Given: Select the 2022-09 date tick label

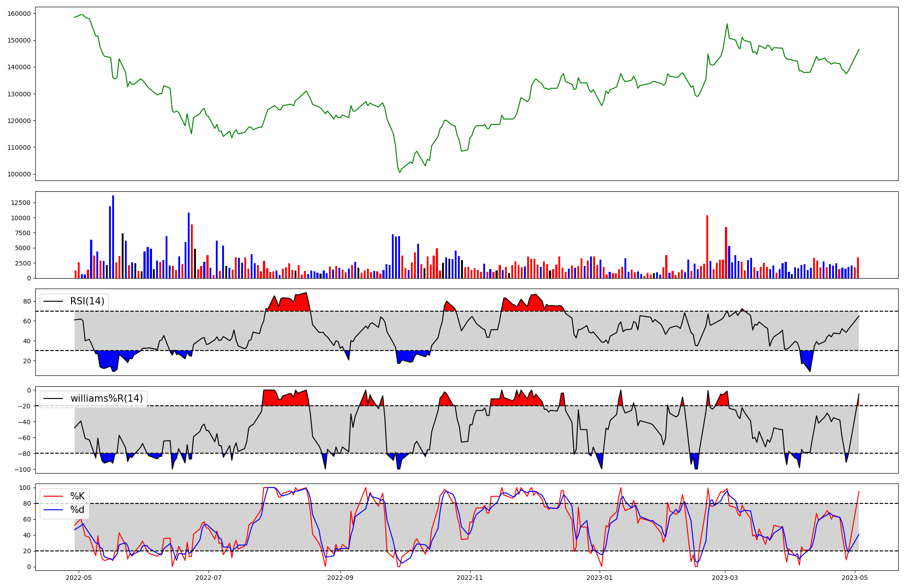Looking at the screenshot, I should [340, 578].
